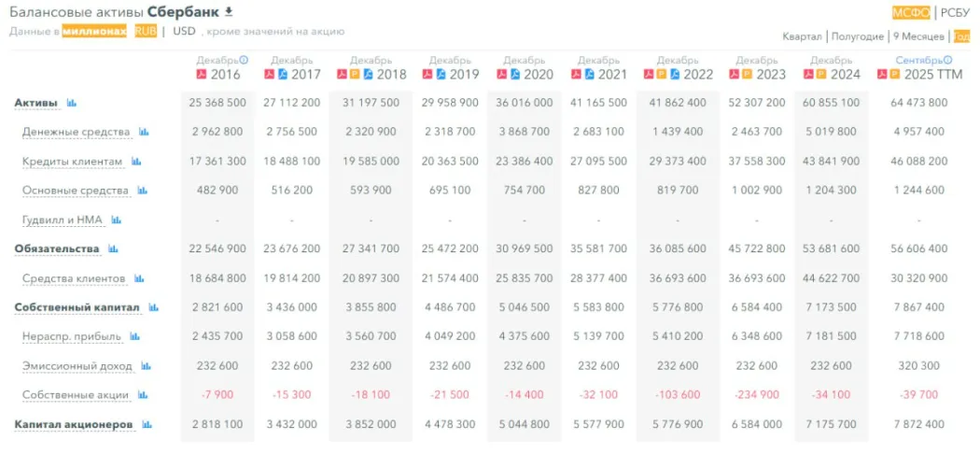
Task: Show chart for Кредиты клиентам row
Action: pyautogui.click(x=136, y=162)
